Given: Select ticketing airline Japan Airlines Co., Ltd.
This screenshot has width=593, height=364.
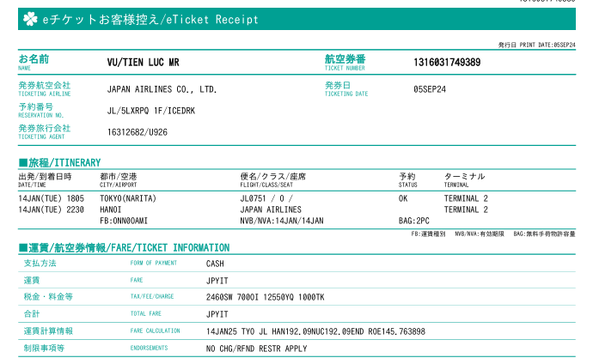Looking at the screenshot, I should click(162, 88).
